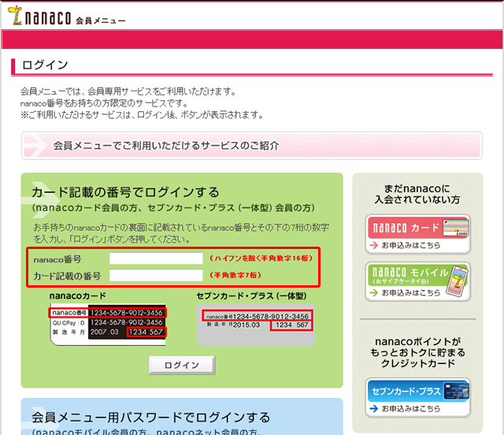
Task: Click the nanaco giraffe logo
Action: [x=15, y=16]
